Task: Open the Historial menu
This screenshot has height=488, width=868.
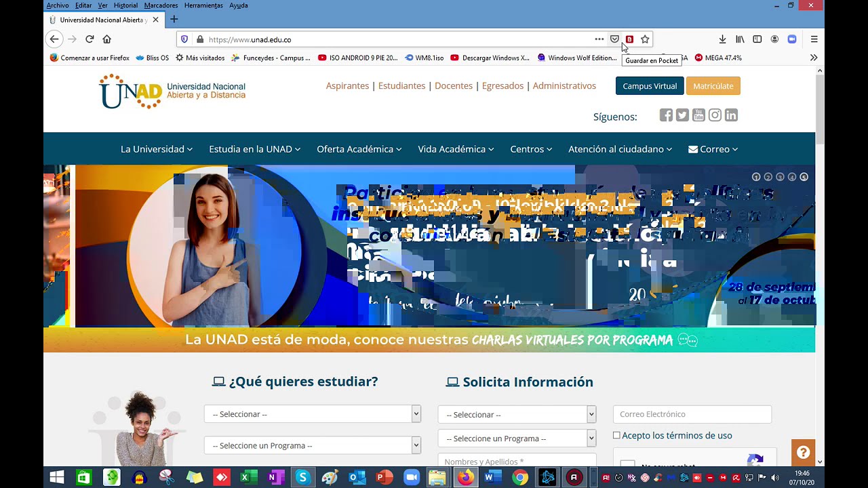Action: [x=125, y=5]
